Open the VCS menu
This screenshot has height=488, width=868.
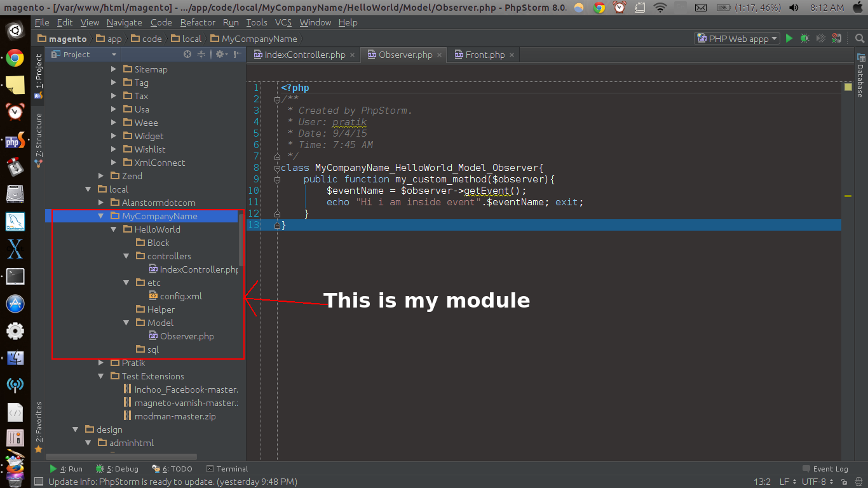(x=283, y=22)
